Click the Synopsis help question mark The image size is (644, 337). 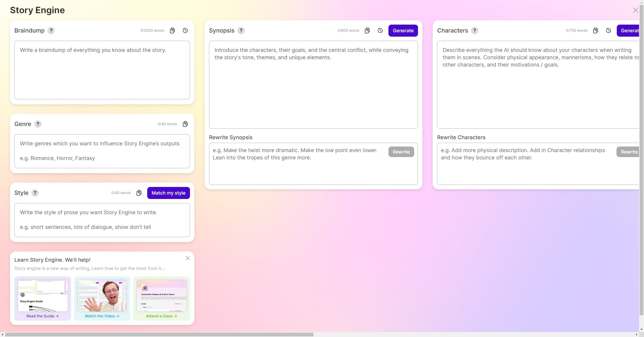point(241,30)
